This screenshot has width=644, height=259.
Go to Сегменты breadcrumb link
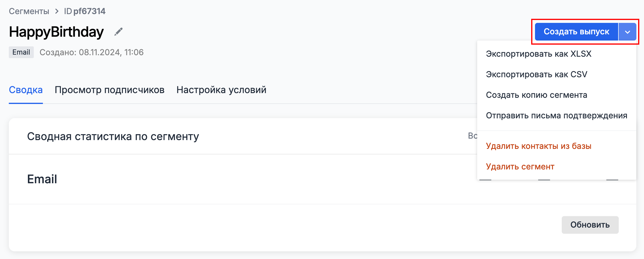(x=29, y=11)
